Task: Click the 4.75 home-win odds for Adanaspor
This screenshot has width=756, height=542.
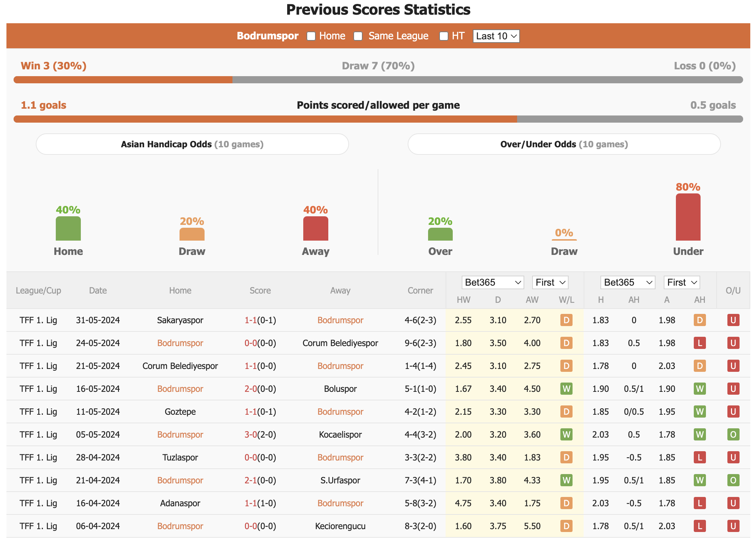Action: (x=463, y=503)
